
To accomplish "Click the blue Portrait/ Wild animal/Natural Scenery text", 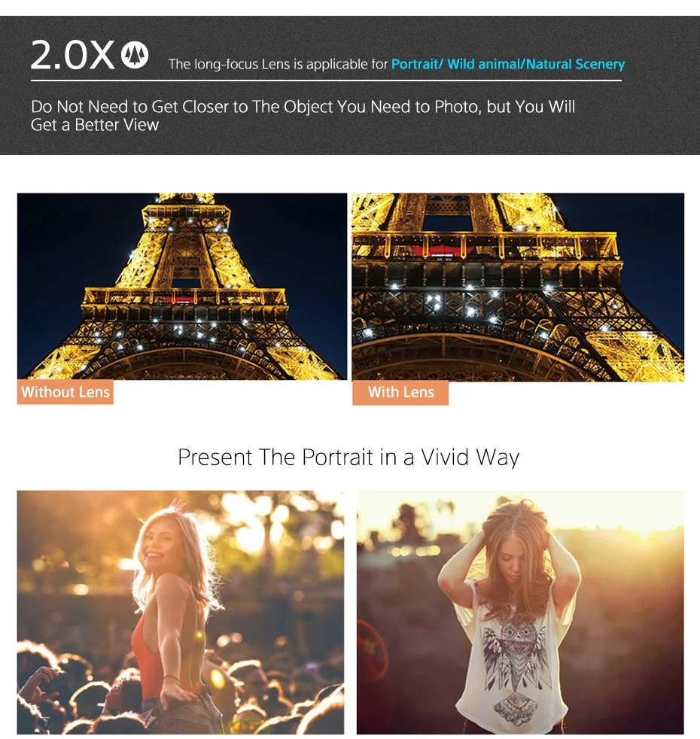I will (x=507, y=64).
